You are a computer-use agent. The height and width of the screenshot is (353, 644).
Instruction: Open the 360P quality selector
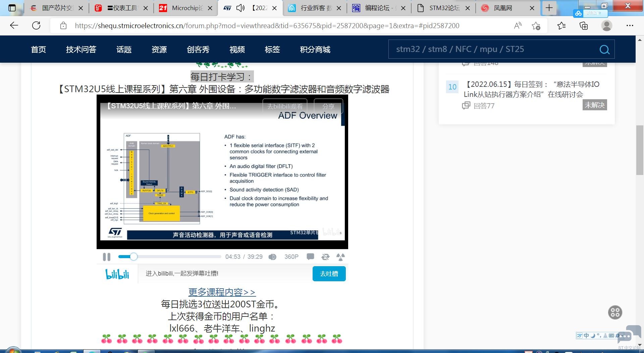[291, 257]
